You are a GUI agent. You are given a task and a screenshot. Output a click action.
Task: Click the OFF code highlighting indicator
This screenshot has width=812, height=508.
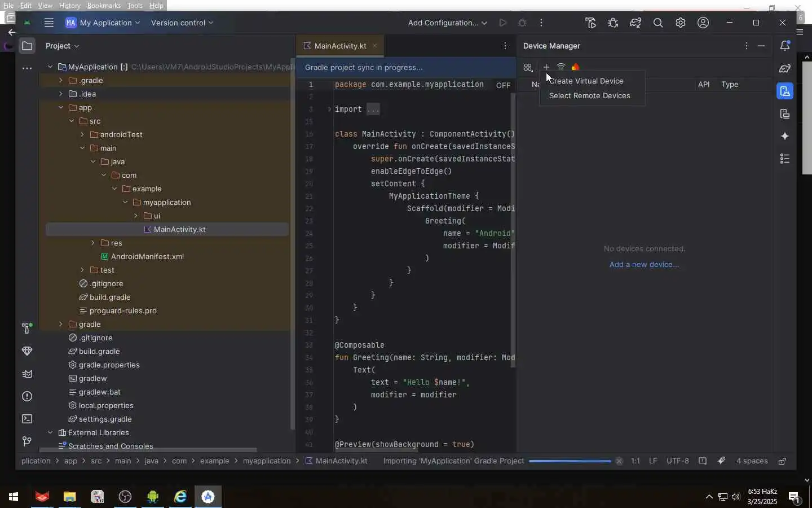503,85
